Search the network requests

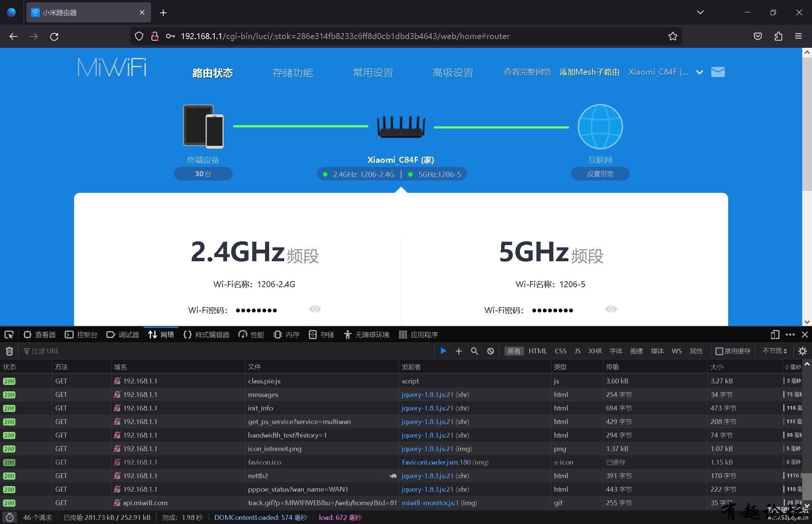[x=474, y=351]
